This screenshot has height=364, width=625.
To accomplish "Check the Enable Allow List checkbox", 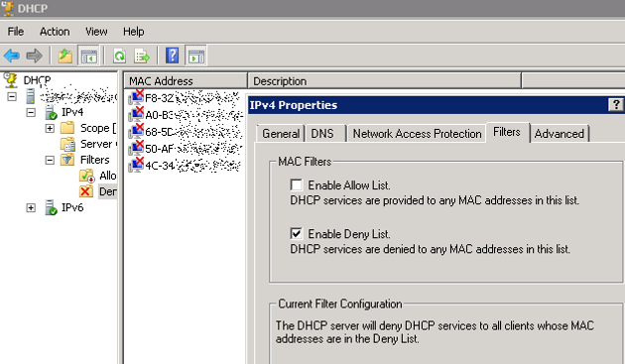I will click(297, 185).
